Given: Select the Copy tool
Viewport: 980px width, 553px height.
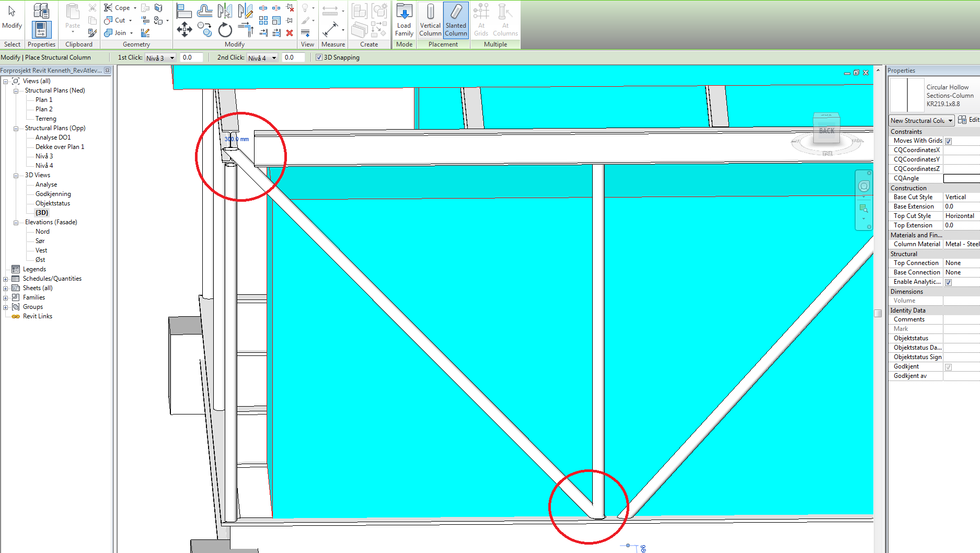Looking at the screenshot, I should (x=204, y=30).
